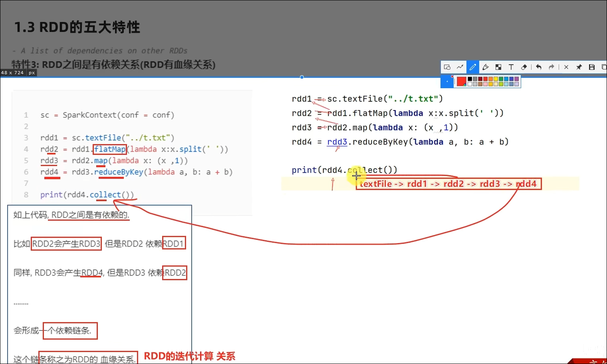Click text 'RDD2会产生RDD3'

pos(66,243)
